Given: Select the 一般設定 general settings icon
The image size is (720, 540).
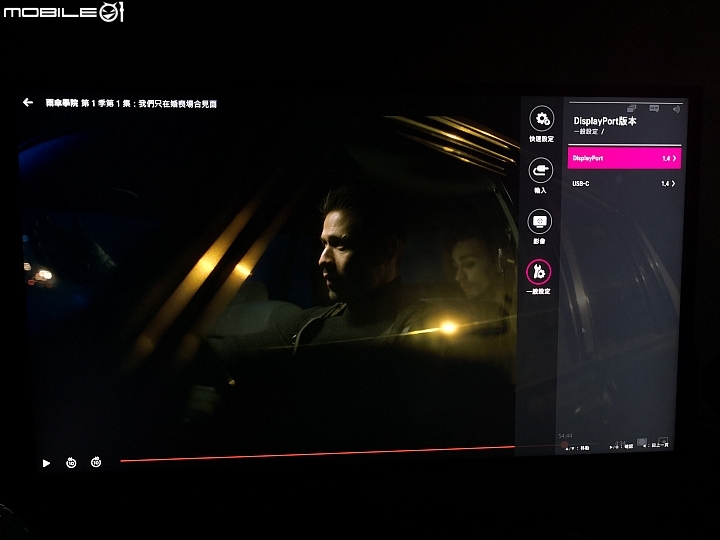Looking at the screenshot, I should [x=539, y=272].
